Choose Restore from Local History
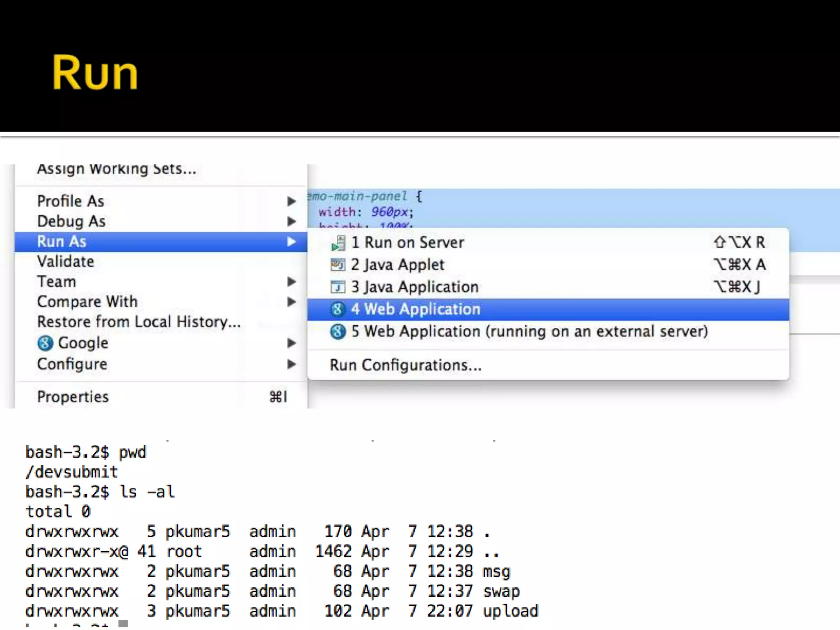This screenshot has height=630, width=840. coord(139,322)
